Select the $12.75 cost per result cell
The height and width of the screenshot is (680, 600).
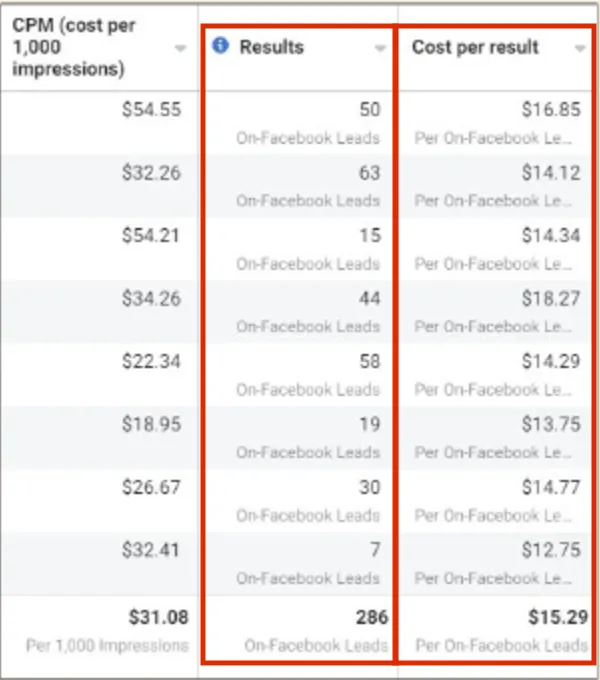coord(550,550)
